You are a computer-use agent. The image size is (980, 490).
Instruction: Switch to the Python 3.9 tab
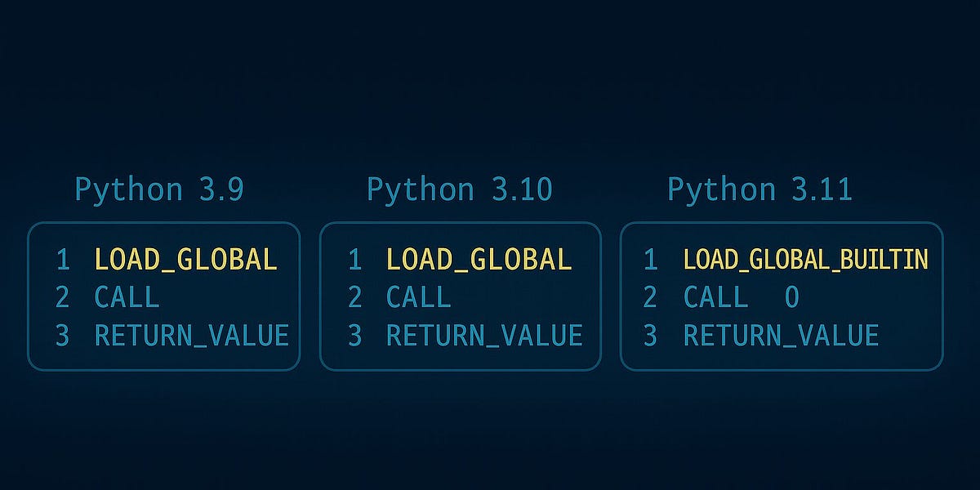point(159,189)
